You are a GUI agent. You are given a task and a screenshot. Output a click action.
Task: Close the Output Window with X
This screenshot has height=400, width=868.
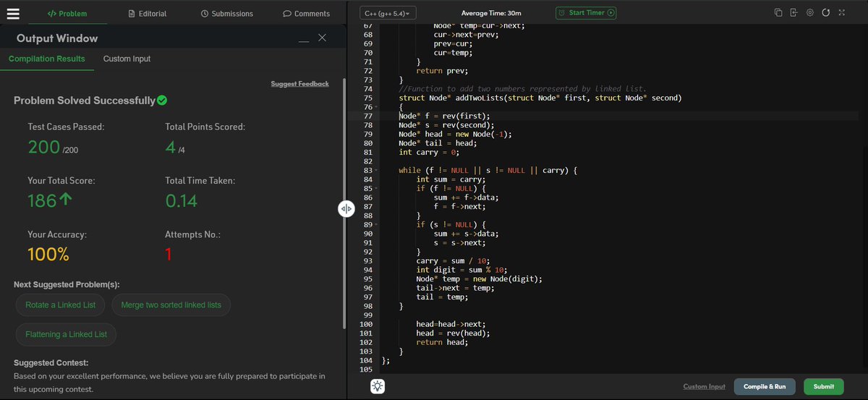point(323,38)
